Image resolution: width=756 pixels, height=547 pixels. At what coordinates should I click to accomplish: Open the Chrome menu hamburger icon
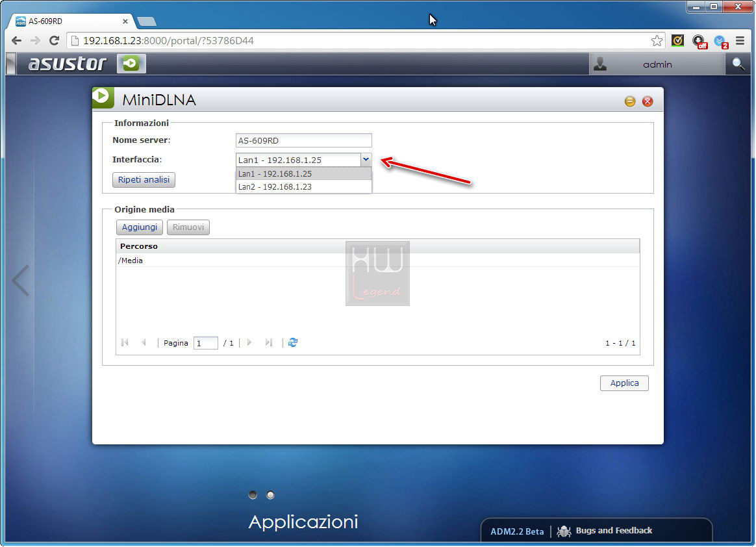point(740,40)
